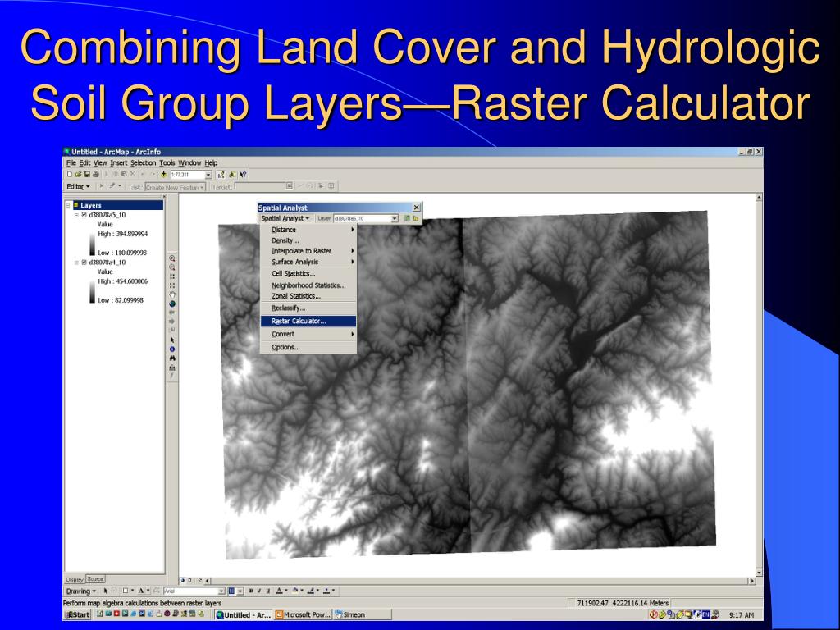Screen dimensions: 840x630
Task: Open the Spatial Analyst Layer dropdown
Action: pos(395,218)
